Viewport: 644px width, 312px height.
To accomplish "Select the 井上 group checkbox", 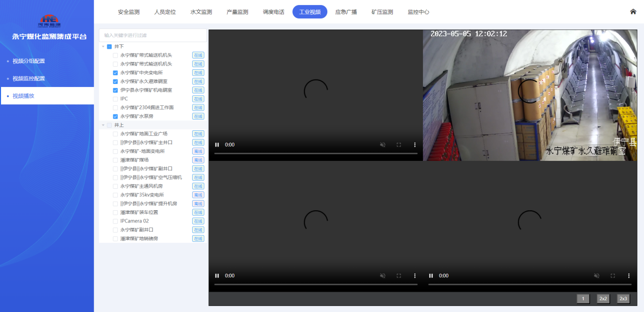I will 109,125.
